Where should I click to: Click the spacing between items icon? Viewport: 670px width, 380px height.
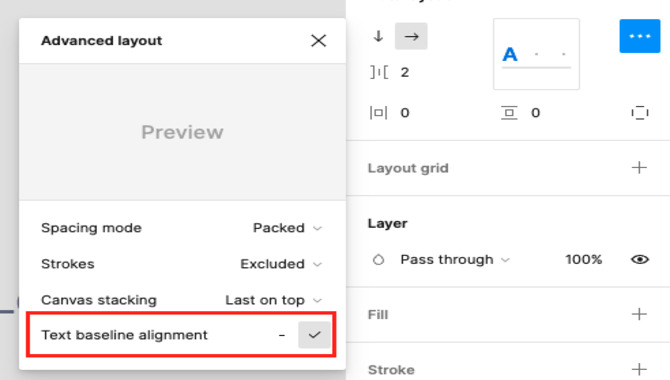point(379,72)
